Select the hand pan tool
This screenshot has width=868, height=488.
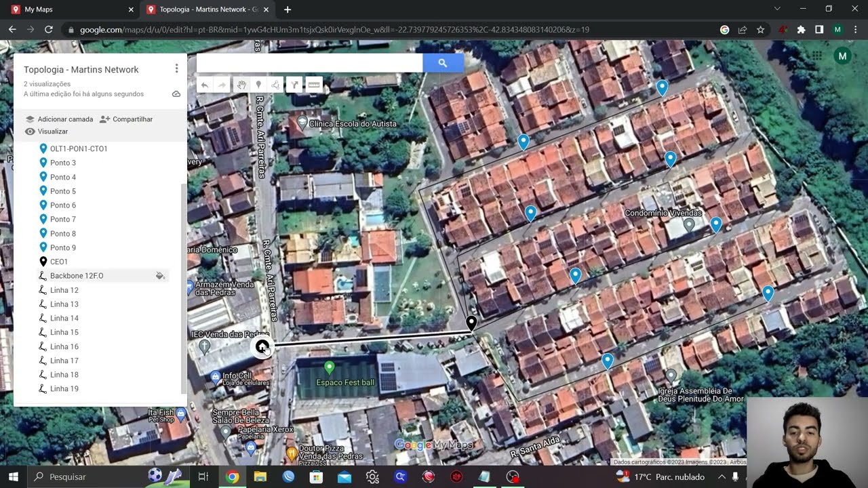tap(241, 85)
